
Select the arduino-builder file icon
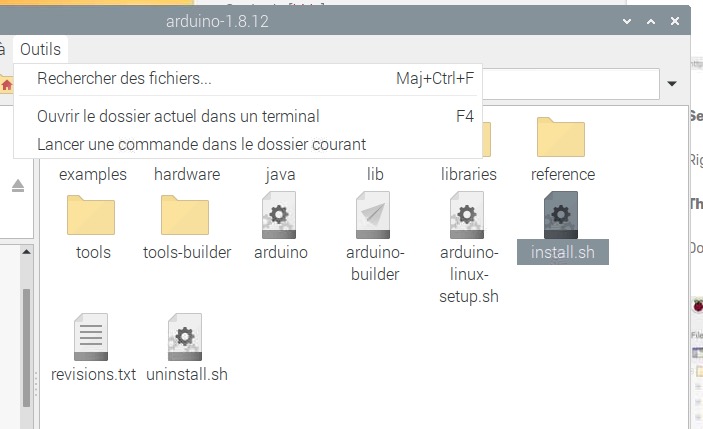point(373,215)
